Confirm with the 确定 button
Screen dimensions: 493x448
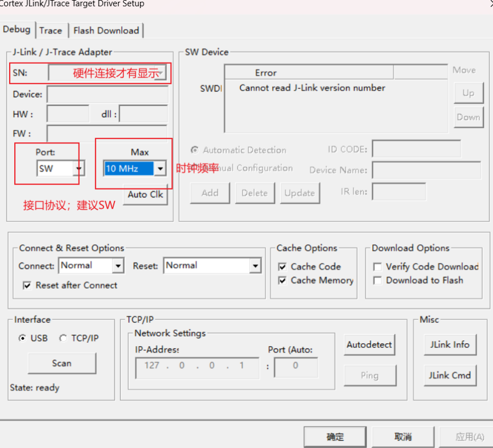coord(335,437)
